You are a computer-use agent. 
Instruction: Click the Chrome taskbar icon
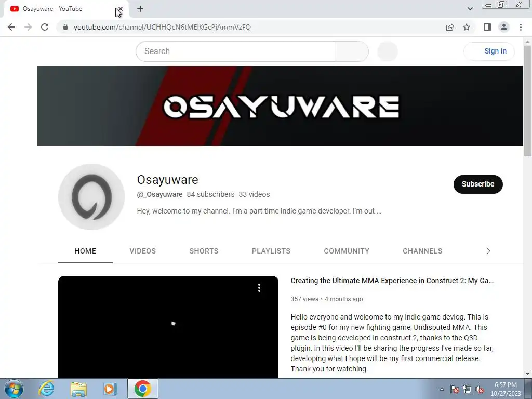[142, 389]
